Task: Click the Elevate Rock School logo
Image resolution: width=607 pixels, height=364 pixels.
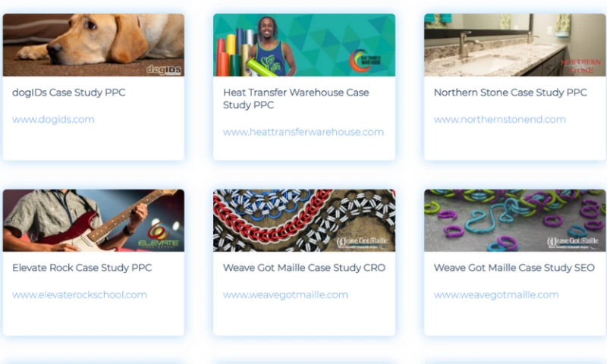Action: coord(159,236)
